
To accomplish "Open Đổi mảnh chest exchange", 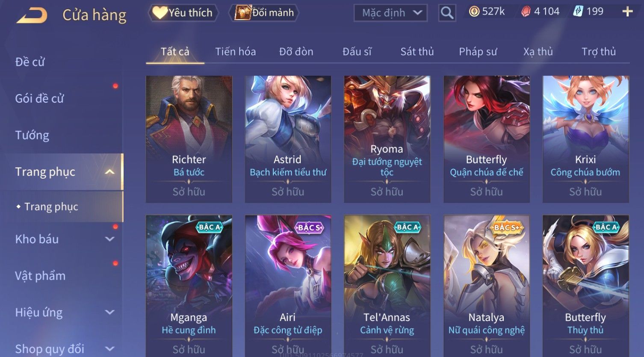I will [x=264, y=13].
